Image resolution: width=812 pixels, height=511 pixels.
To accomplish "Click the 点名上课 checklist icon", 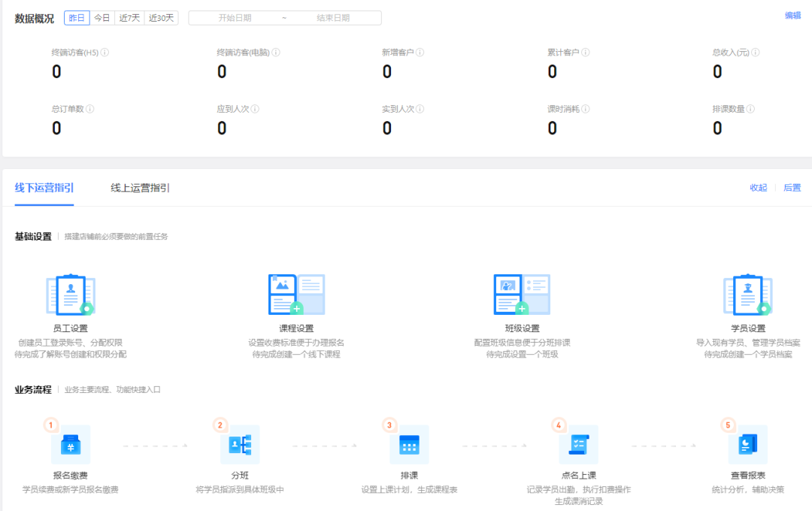I will coord(578,445).
